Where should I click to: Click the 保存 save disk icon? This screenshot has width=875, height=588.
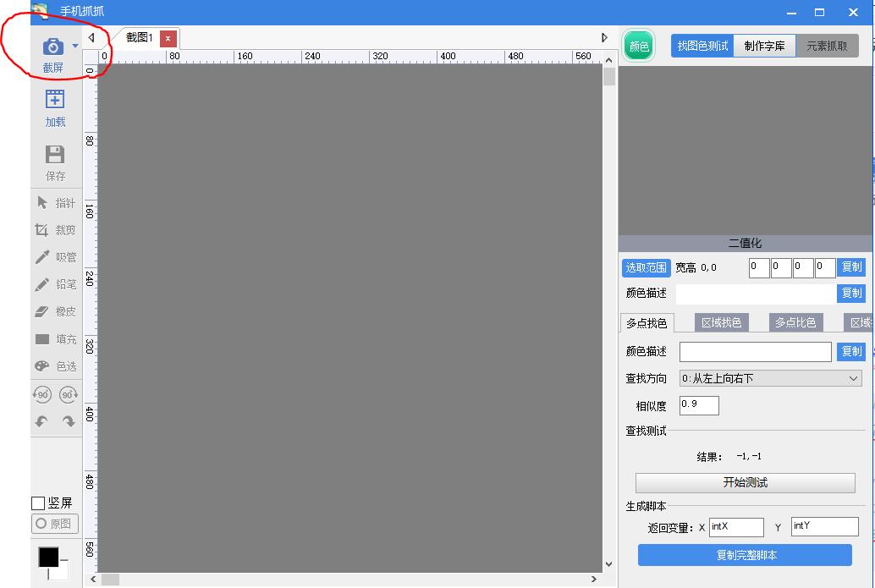click(x=55, y=154)
